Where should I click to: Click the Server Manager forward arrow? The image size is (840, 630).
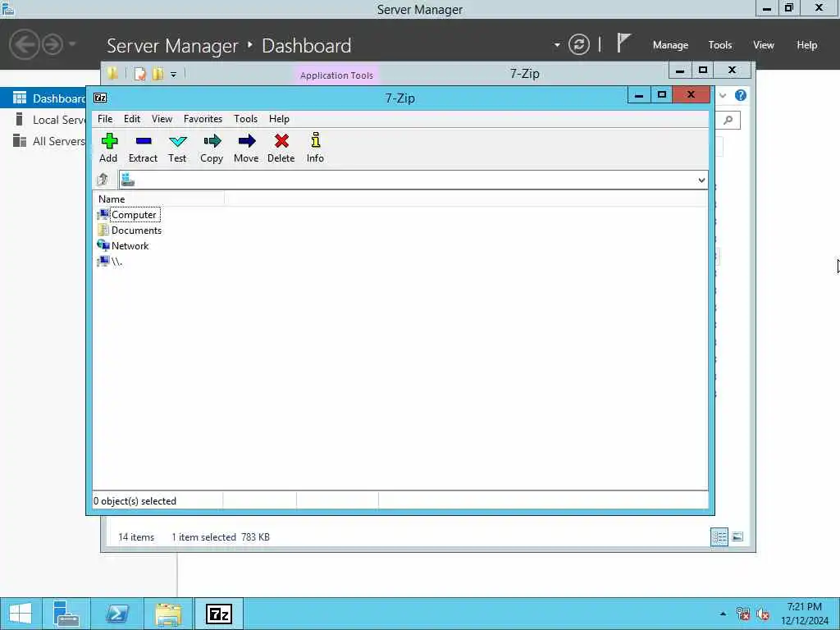pyautogui.click(x=52, y=44)
